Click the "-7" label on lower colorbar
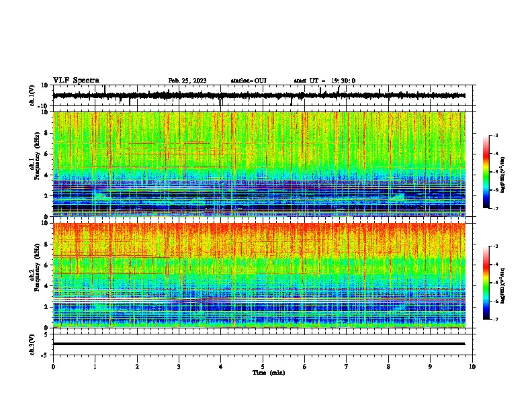The height and width of the screenshot is (411, 532). (495, 319)
